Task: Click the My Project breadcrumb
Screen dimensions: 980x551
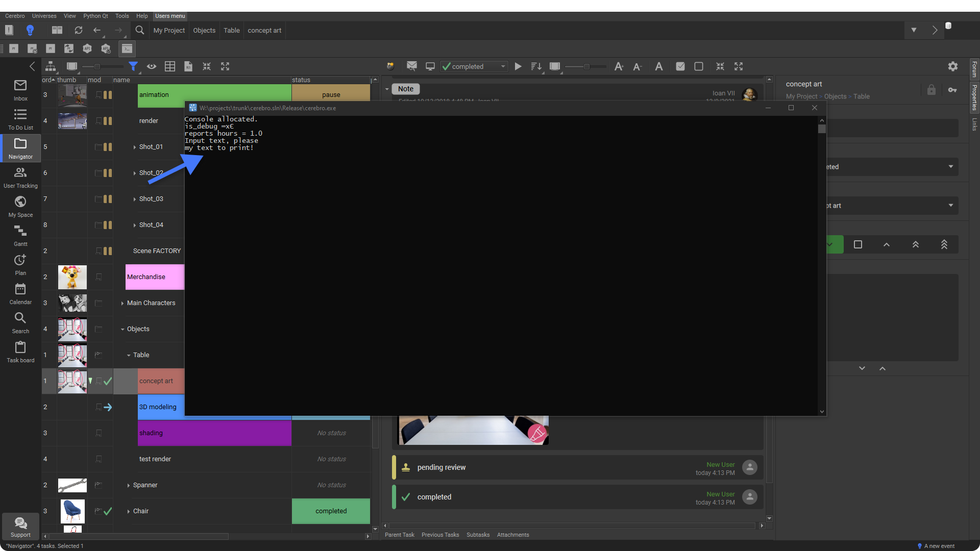Action: click(x=169, y=30)
